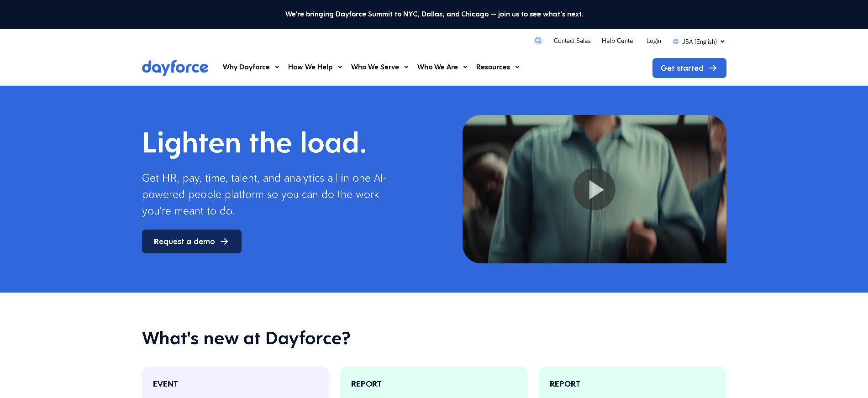The width and height of the screenshot is (868, 398).
Task: Expand the How We Help chevron
Action: pyautogui.click(x=340, y=67)
